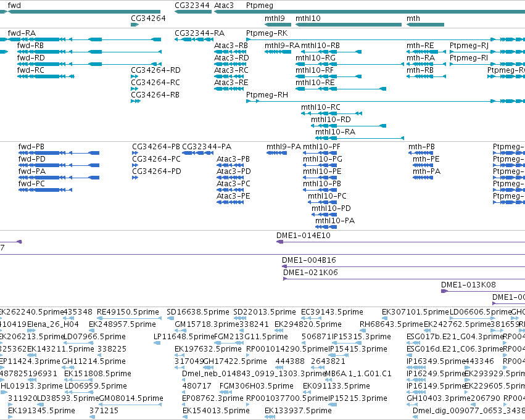Viewport: 525px width, 420px height.
Task: Click cDNA EK154013.5prime
Action: (x=185, y=417)
